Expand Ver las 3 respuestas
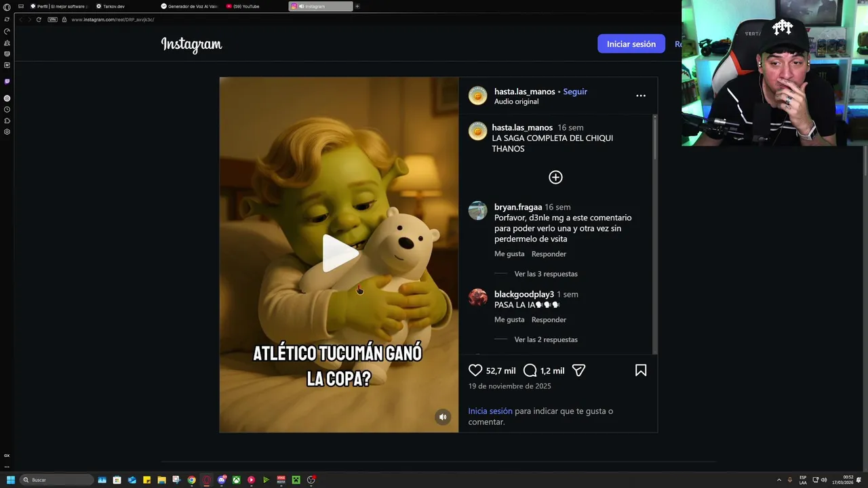 coord(546,274)
